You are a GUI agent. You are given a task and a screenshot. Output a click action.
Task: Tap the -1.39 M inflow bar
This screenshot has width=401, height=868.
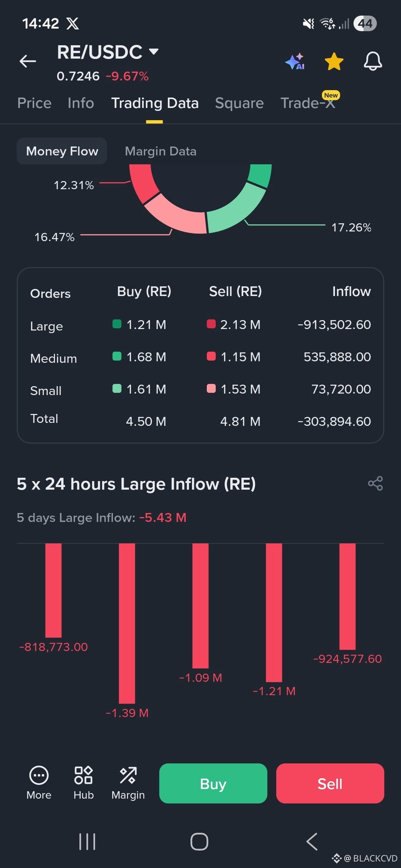[x=127, y=623]
